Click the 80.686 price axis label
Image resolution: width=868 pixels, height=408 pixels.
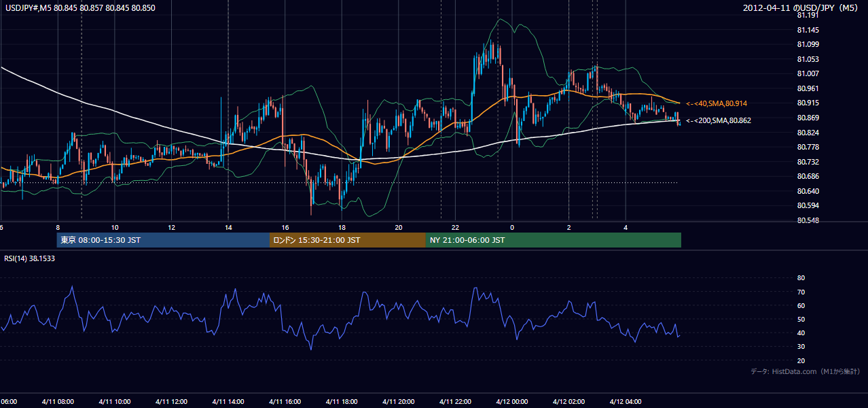point(808,176)
